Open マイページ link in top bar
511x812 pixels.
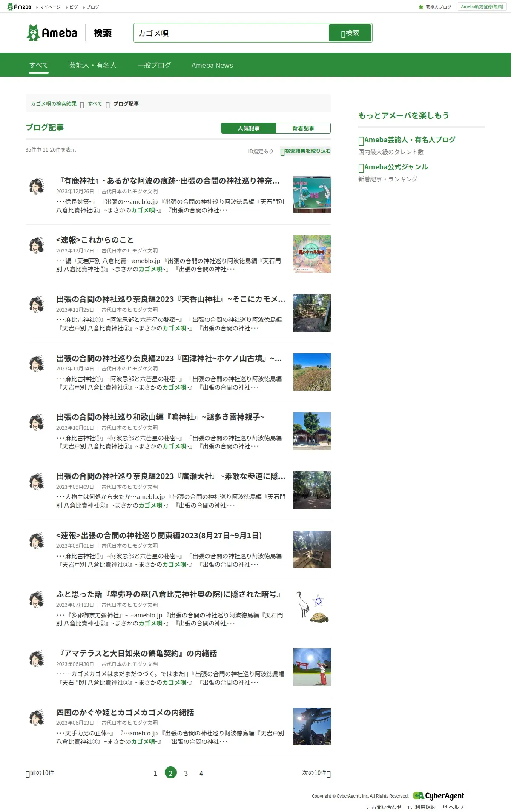50,7
